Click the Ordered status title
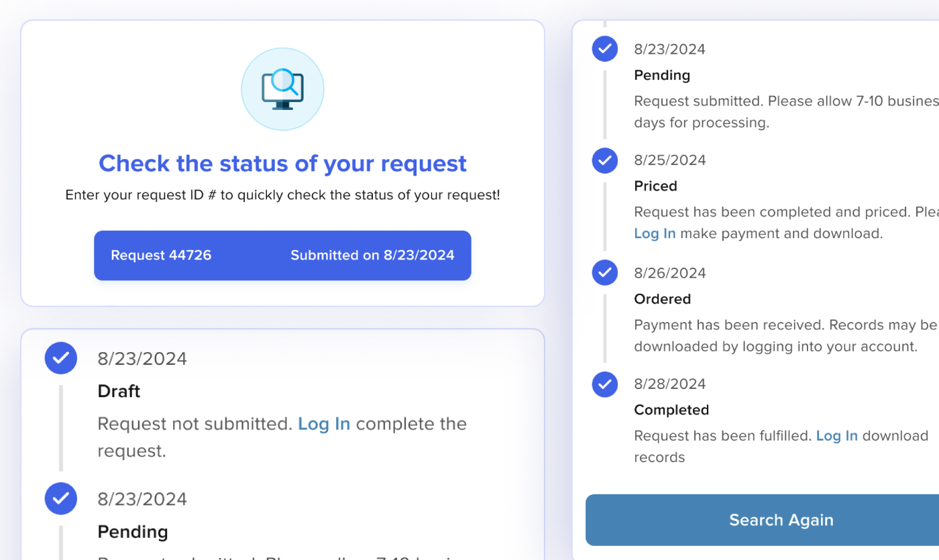This screenshot has width=939, height=560. point(662,299)
